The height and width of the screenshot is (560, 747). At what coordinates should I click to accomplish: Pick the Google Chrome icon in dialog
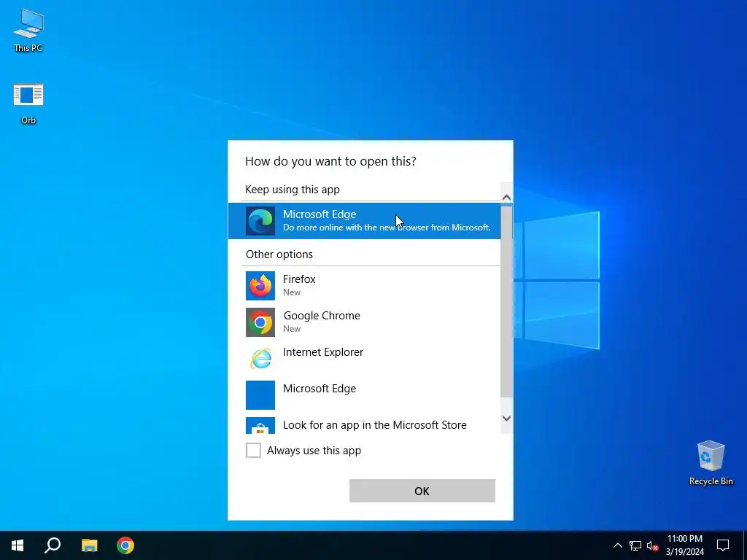pos(260,322)
